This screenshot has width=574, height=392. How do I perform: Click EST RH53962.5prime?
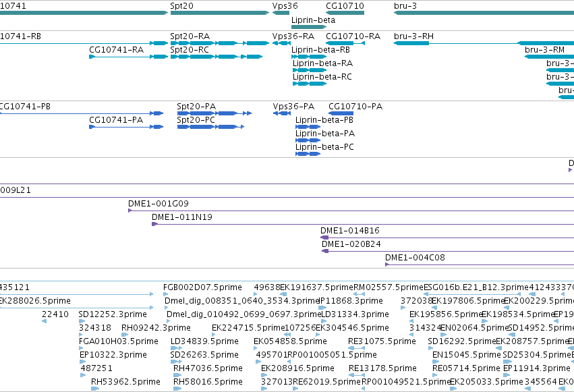coord(125,382)
